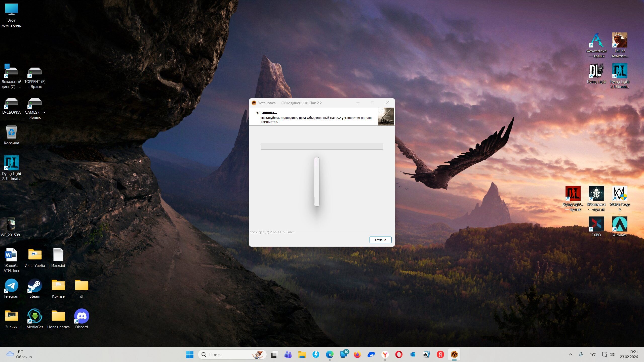
Task: Select MediaGet shortcut on desktop
Action: pos(35,316)
